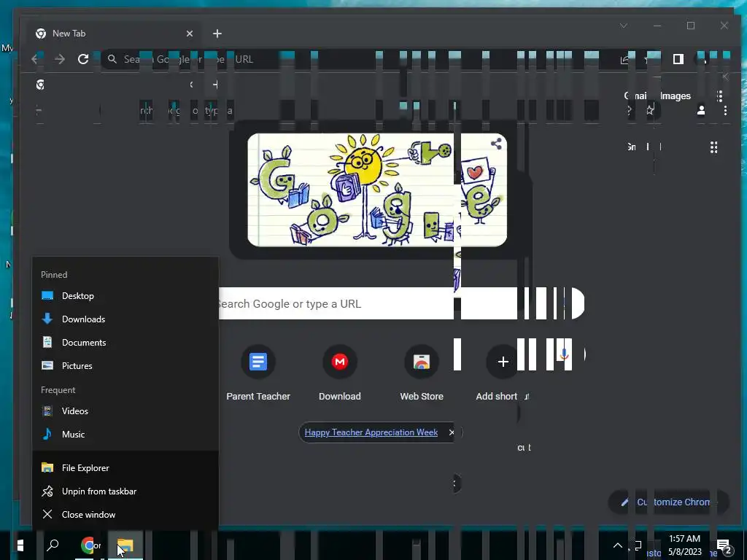The height and width of the screenshot is (560, 747).
Task: Open a new tab with the plus button
Action: (x=217, y=34)
